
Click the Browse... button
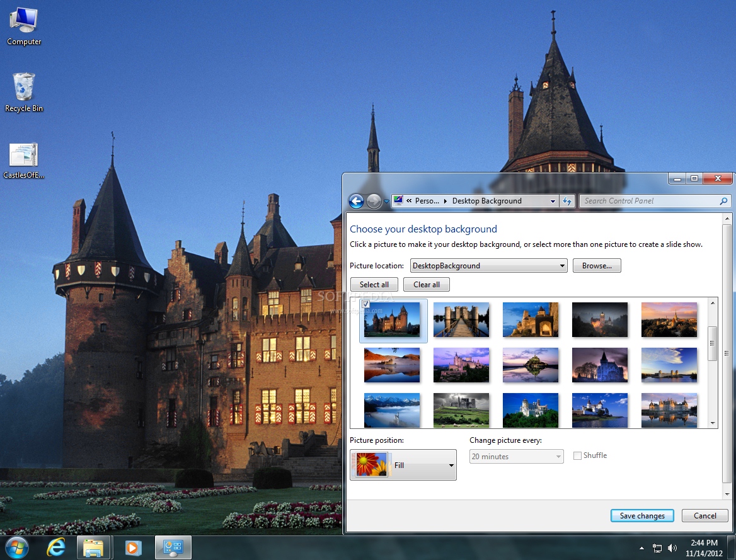point(597,266)
